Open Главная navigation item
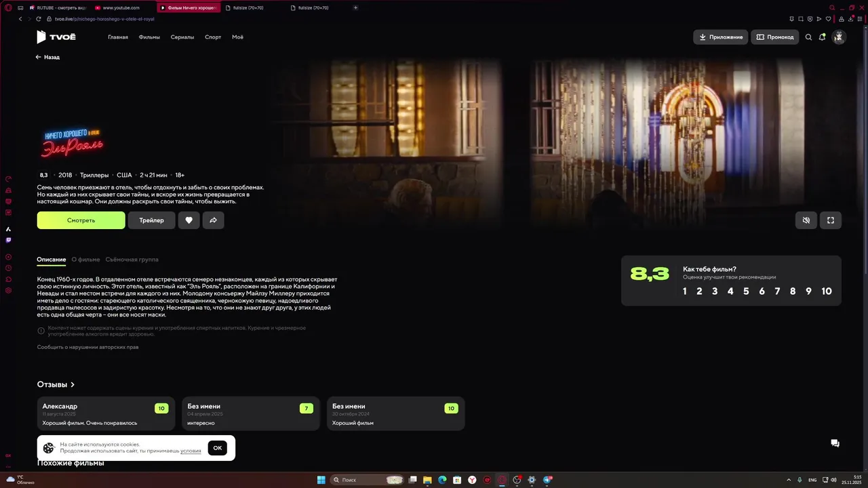The height and width of the screenshot is (488, 868). pos(118,37)
